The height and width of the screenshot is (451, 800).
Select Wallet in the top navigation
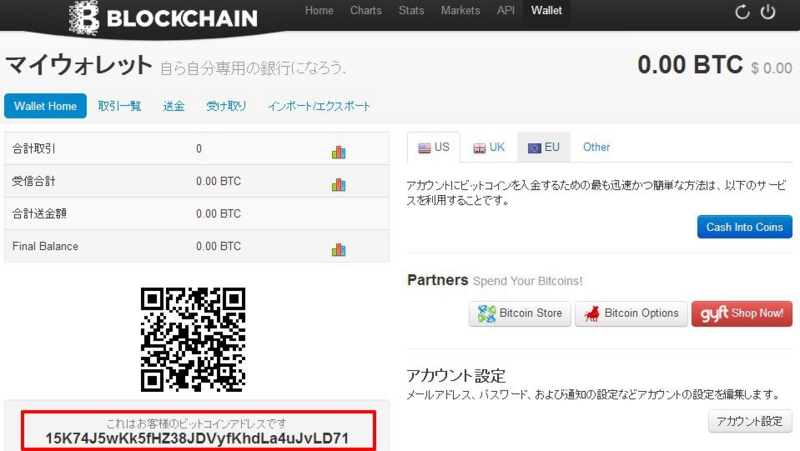pos(546,10)
